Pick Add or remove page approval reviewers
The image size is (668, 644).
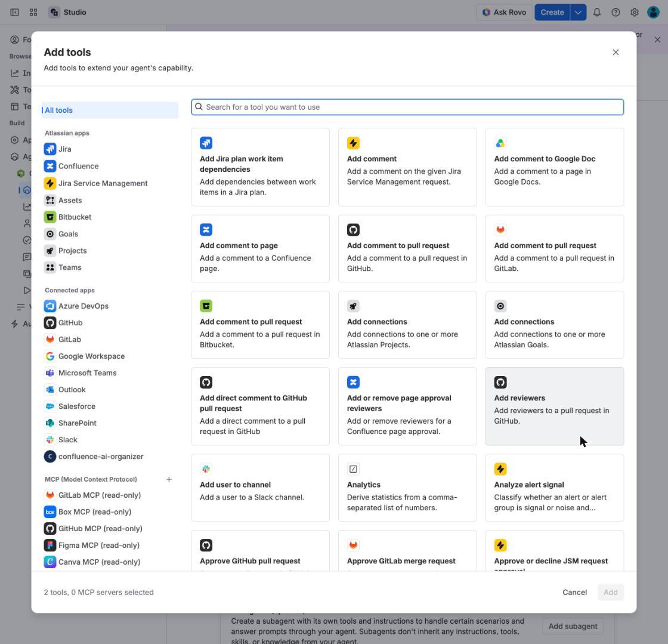(x=407, y=406)
